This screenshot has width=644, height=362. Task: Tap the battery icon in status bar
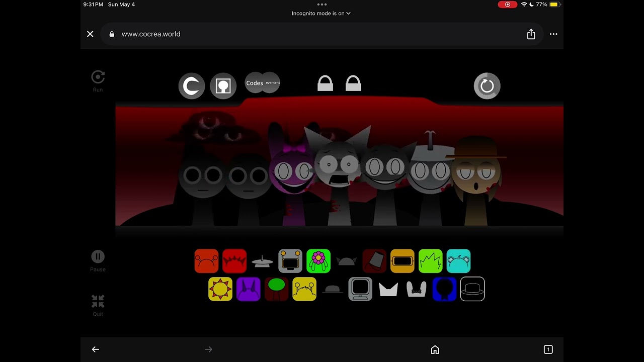(554, 5)
